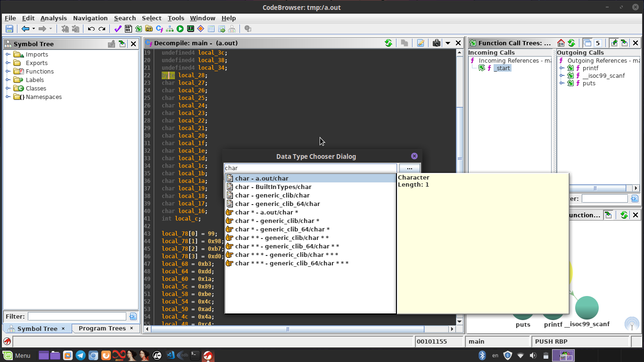The image size is (644, 362).
Task: Click the Bluetooth tray icon
Action: point(482,355)
